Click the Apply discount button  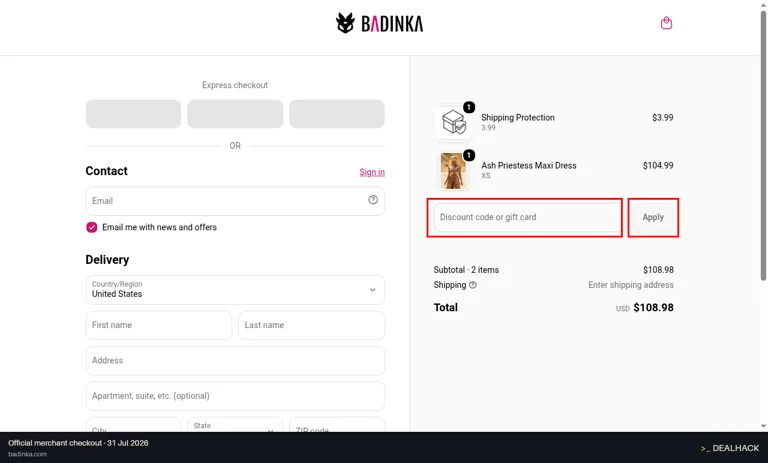(x=653, y=217)
